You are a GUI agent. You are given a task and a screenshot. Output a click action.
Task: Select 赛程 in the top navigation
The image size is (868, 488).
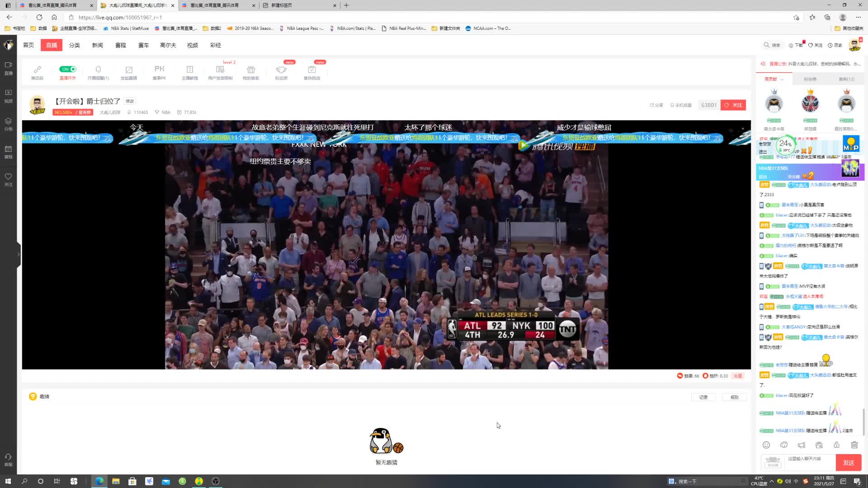(x=120, y=45)
